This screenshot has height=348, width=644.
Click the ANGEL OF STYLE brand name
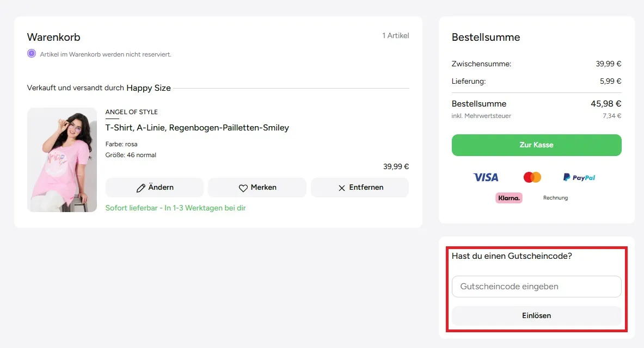click(x=132, y=112)
